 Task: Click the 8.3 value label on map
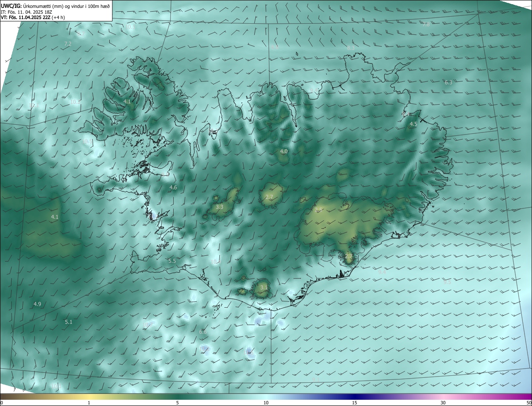click(x=351, y=48)
